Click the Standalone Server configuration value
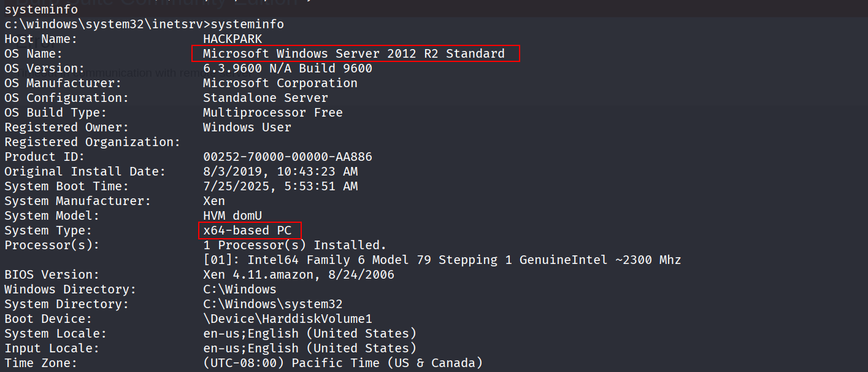868x372 pixels. pyautogui.click(x=265, y=98)
